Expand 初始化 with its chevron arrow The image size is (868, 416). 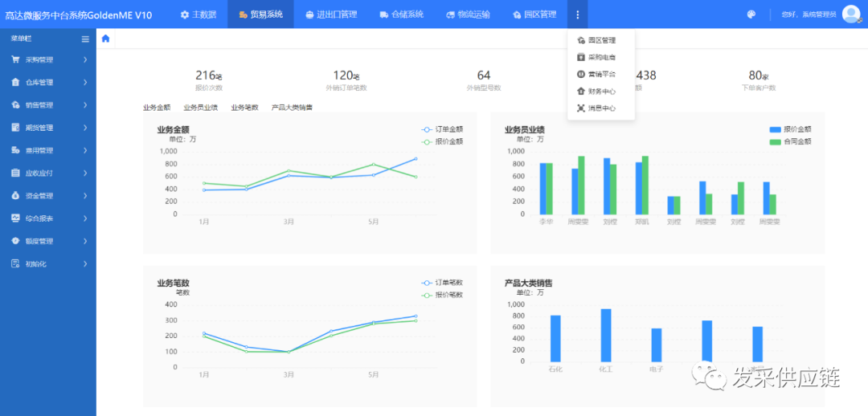[x=85, y=264]
